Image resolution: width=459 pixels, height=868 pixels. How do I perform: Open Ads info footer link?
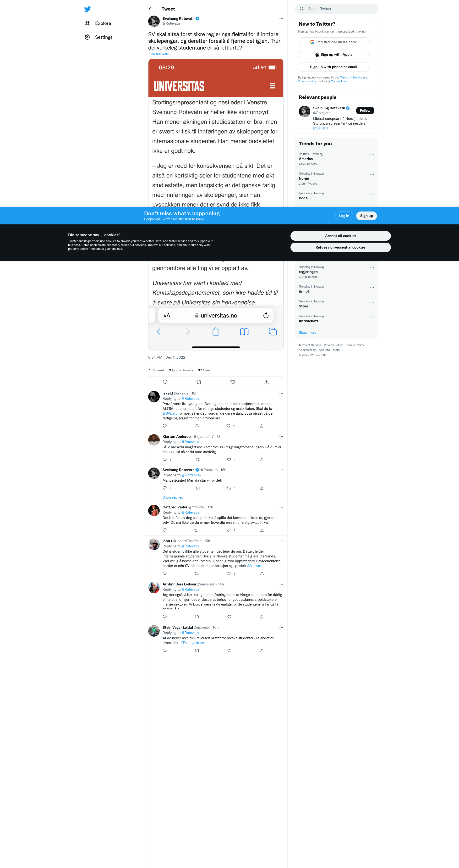(x=324, y=350)
